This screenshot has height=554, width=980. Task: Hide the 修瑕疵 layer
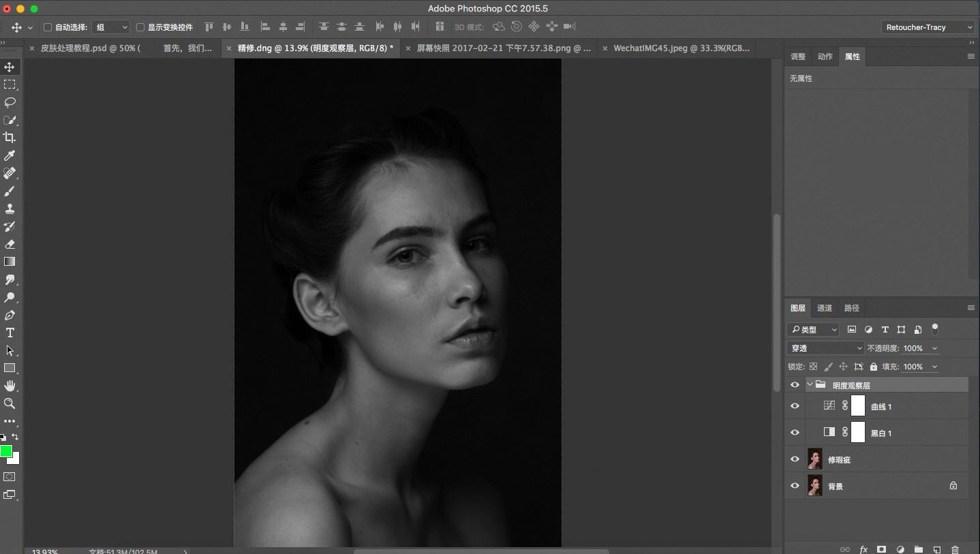pos(795,459)
